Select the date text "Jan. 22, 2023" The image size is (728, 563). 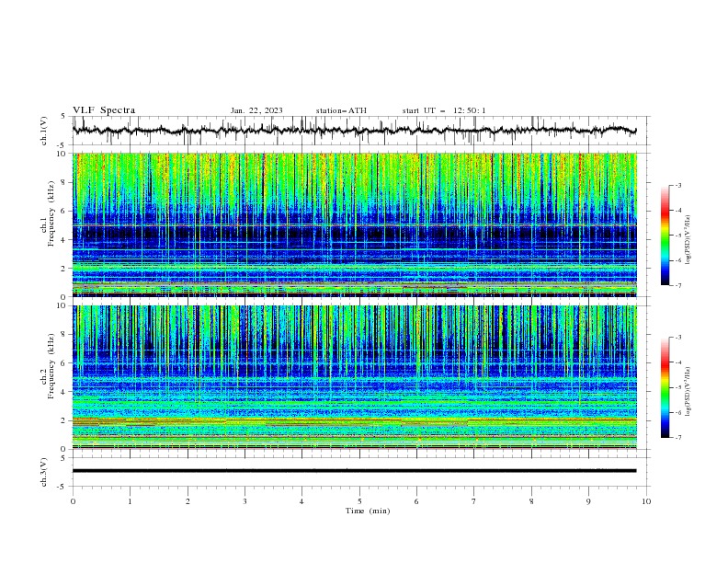tap(256, 110)
